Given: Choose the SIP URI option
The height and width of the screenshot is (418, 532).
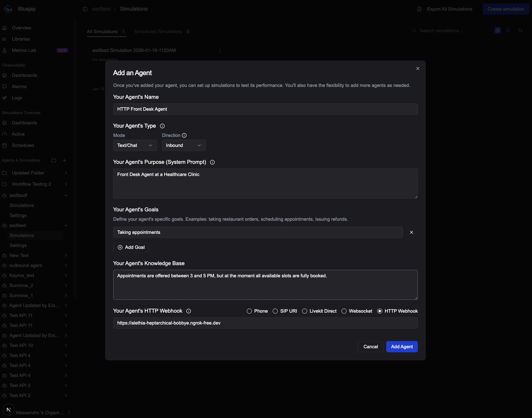Looking at the screenshot, I should [275, 311].
